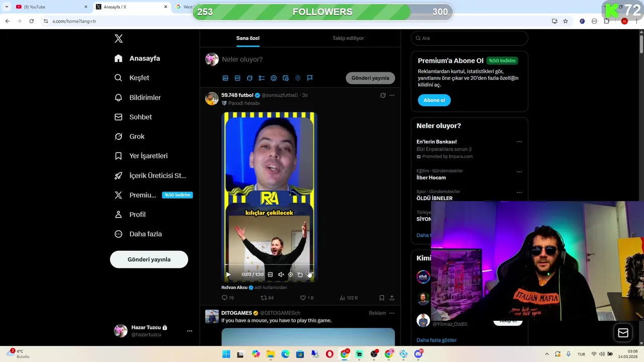Click the composer Grok enhance icon
The image size is (644, 362).
tap(250, 78)
